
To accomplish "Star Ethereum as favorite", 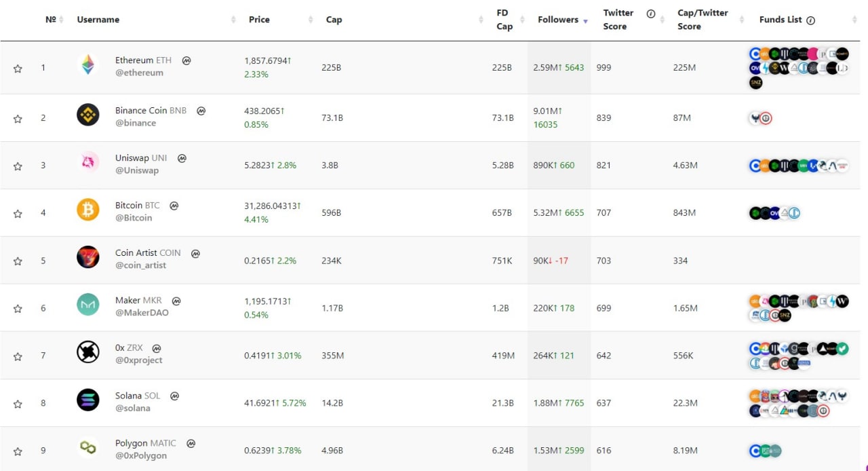I will [18, 69].
